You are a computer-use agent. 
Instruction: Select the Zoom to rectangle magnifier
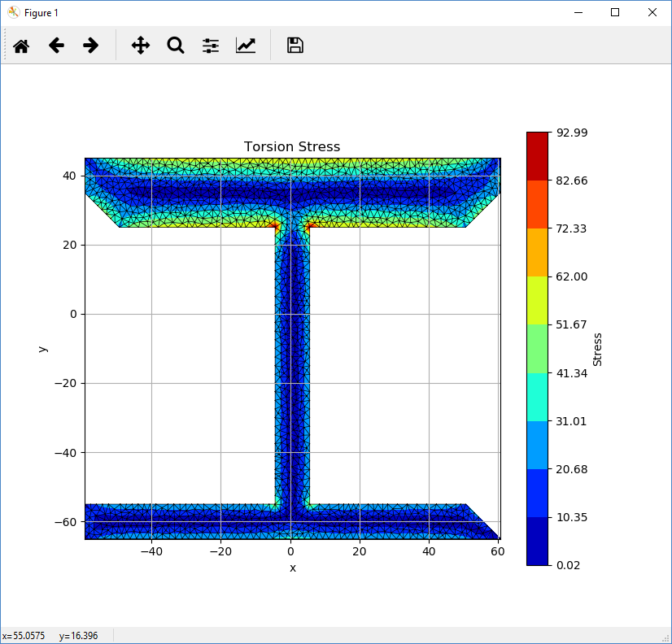176,46
